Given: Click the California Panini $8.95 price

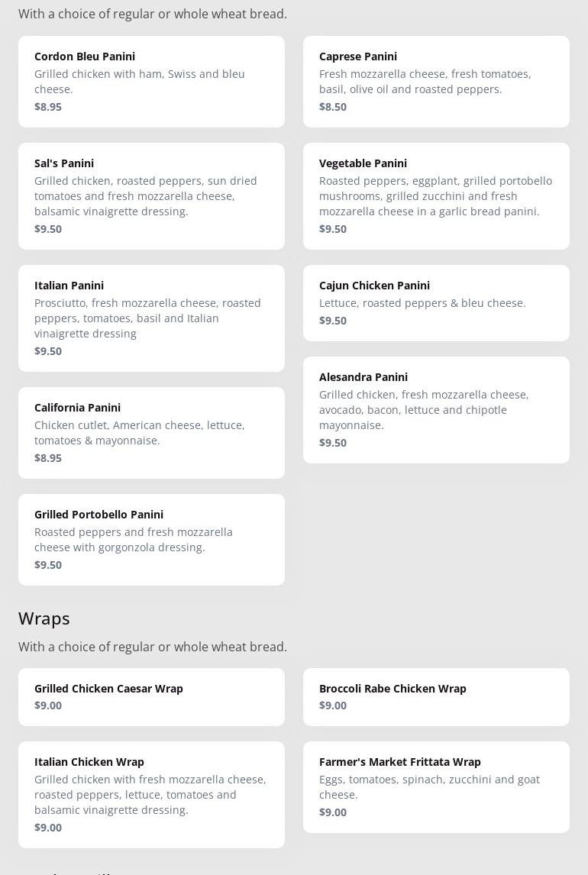Looking at the screenshot, I should click(x=48, y=458).
